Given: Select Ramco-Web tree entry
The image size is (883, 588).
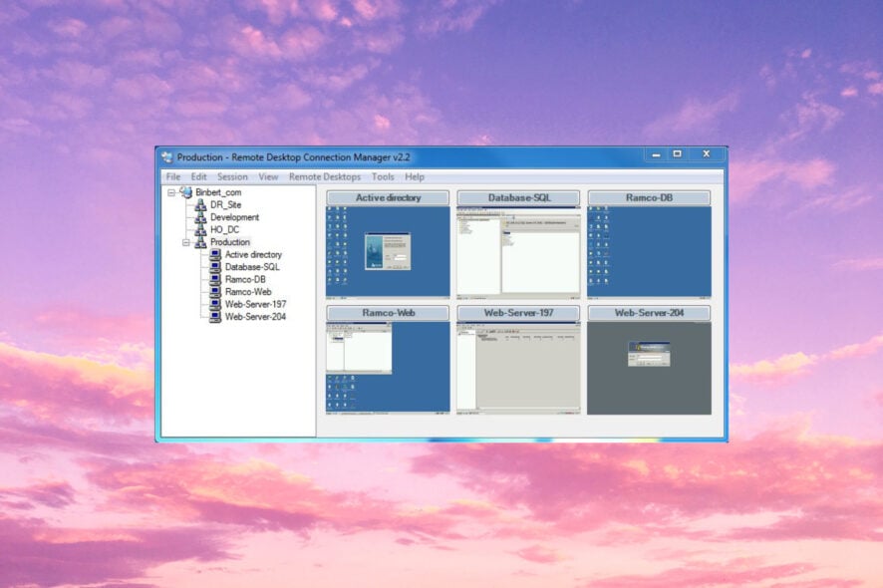Looking at the screenshot, I should tap(248, 292).
